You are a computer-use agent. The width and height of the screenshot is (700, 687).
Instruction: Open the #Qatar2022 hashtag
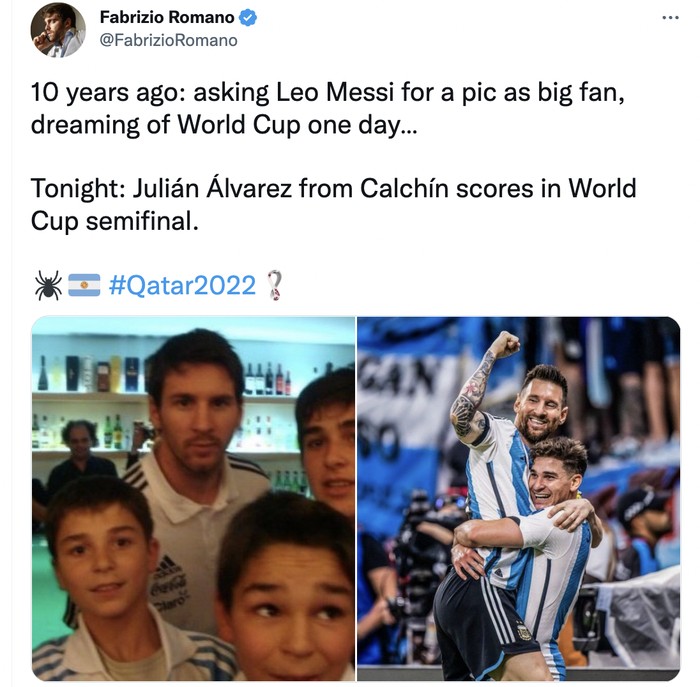click(x=182, y=285)
